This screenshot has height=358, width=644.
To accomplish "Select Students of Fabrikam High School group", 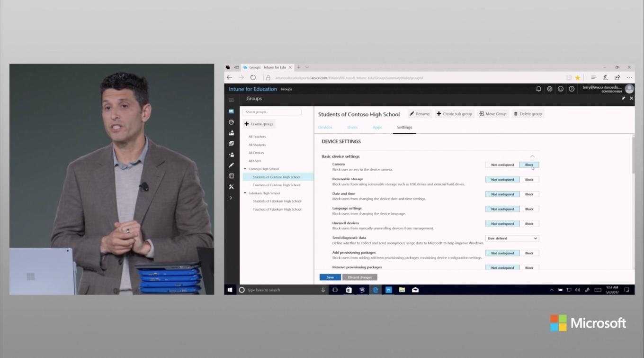I will tap(277, 201).
